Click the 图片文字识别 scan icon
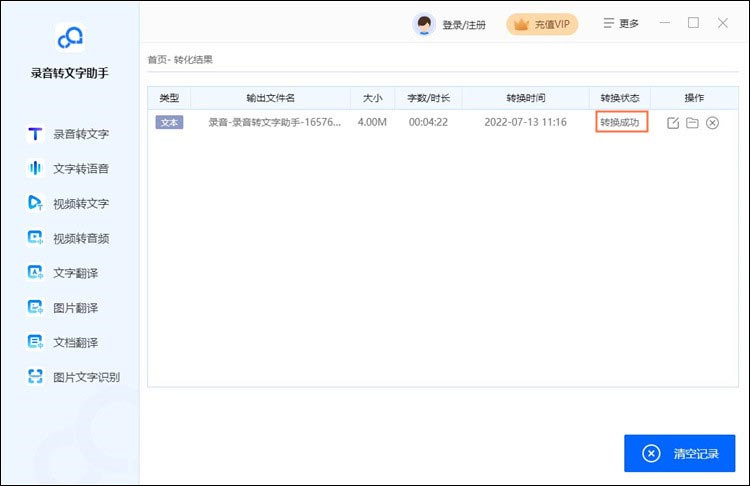 (35, 376)
